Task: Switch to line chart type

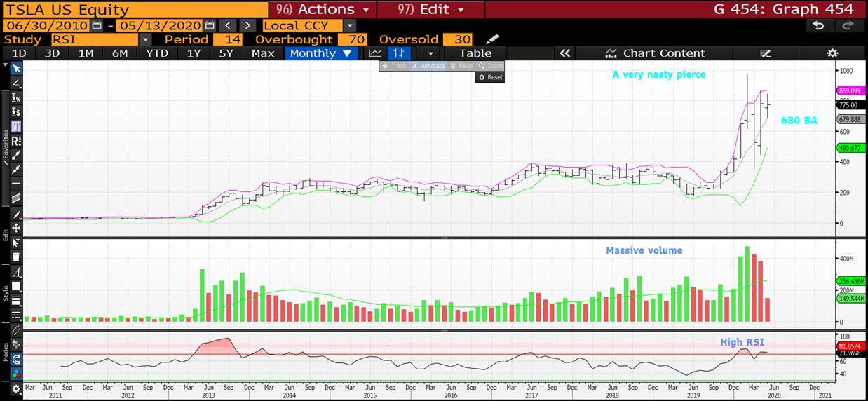Action: (376, 53)
